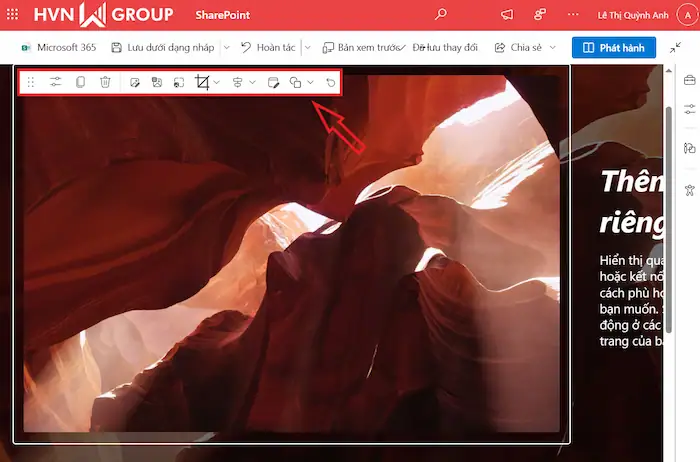
Task: Click the vertical page scrollbar
Action: coord(668,200)
